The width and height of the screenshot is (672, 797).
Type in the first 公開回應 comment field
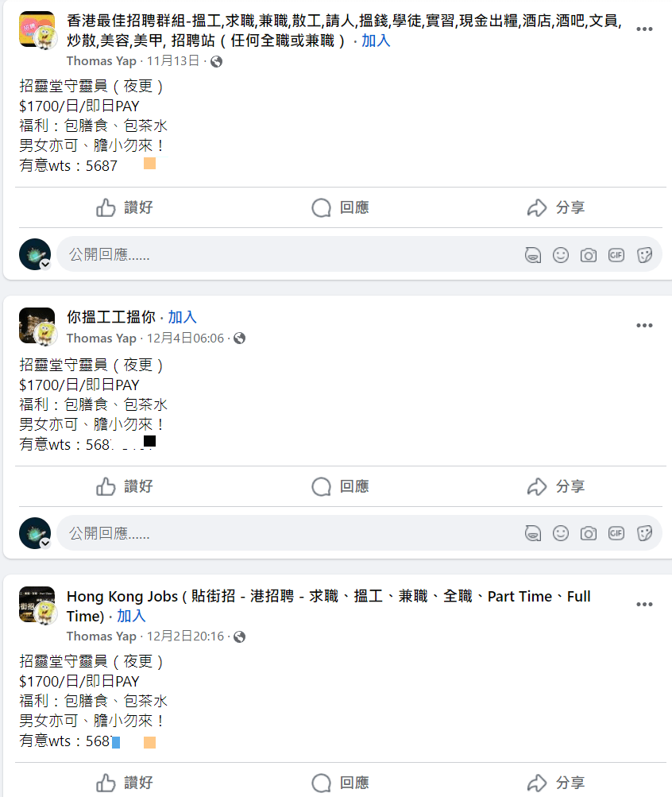pyautogui.click(x=286, y=255)
